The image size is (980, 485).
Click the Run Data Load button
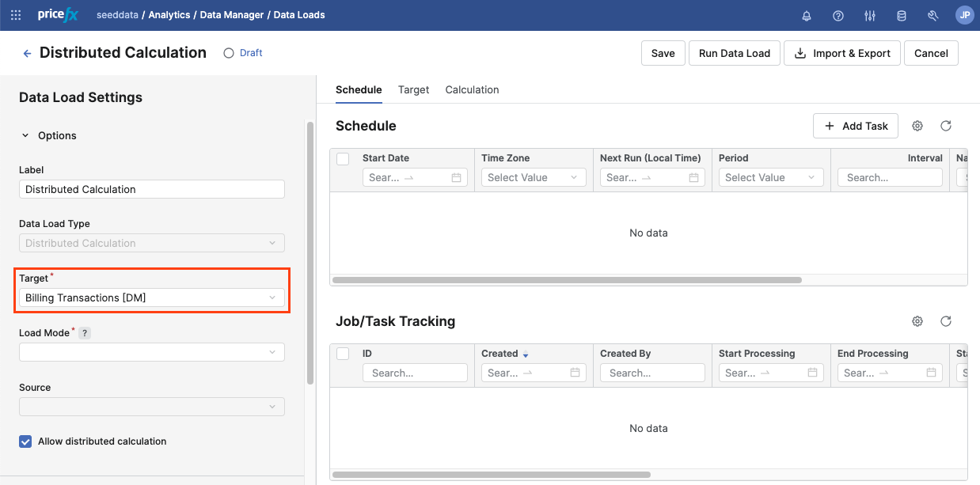pos(734,53)
